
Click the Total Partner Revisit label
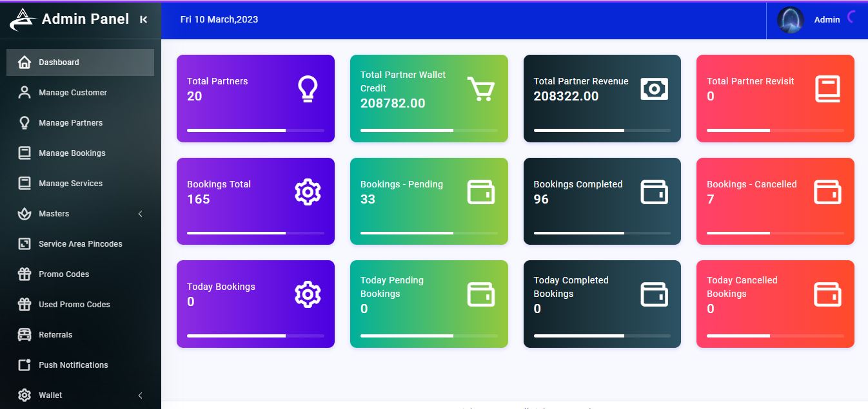coord(751,81)
